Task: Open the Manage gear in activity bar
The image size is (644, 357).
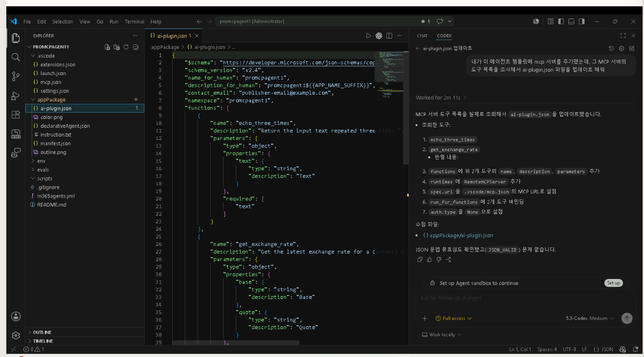Action: tap(16, 336)
